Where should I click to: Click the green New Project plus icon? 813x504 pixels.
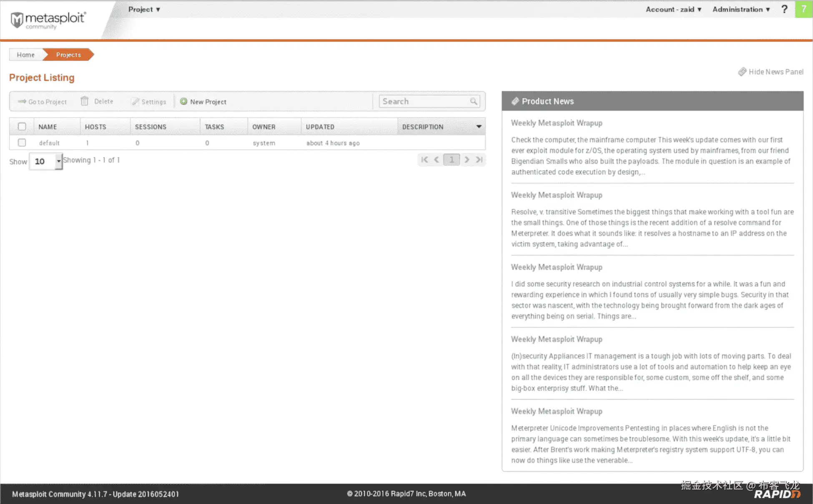183,101
